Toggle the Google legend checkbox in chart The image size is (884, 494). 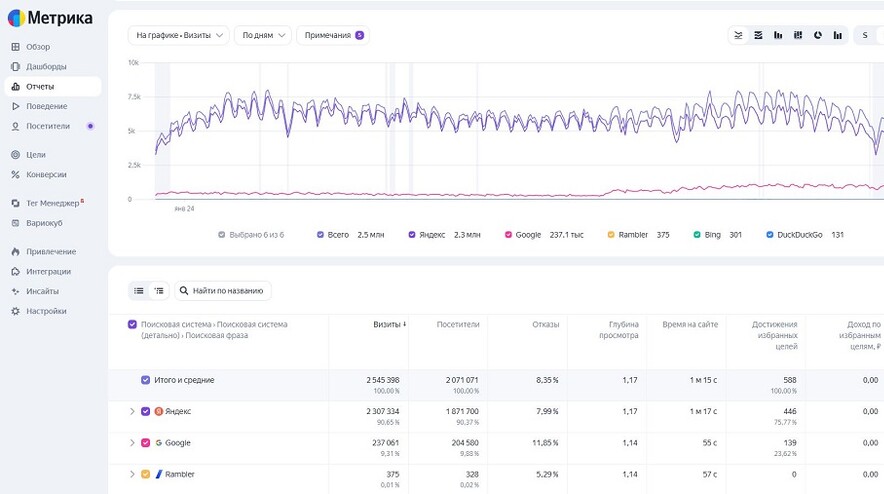pyautogui.click(x=509, y=235)
